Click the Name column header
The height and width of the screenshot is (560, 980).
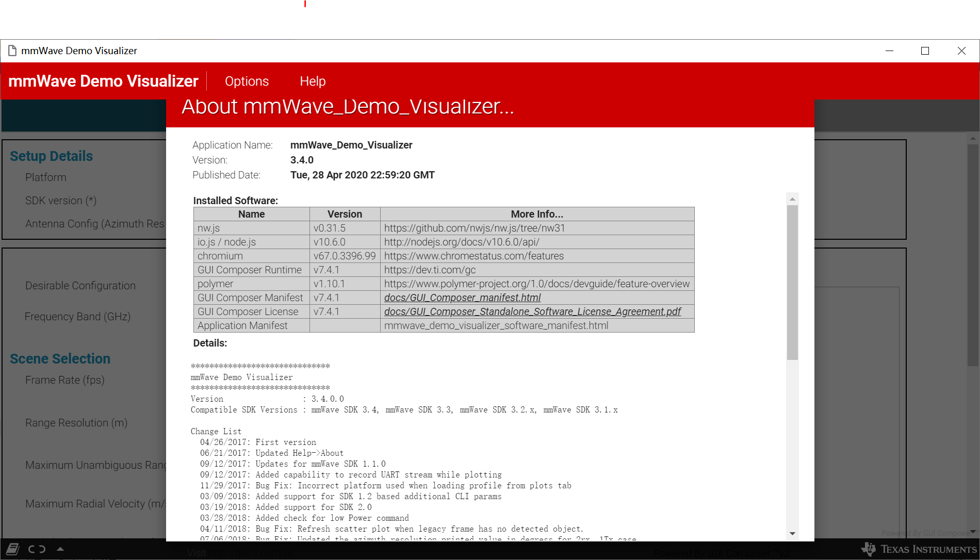coord(251,214)
